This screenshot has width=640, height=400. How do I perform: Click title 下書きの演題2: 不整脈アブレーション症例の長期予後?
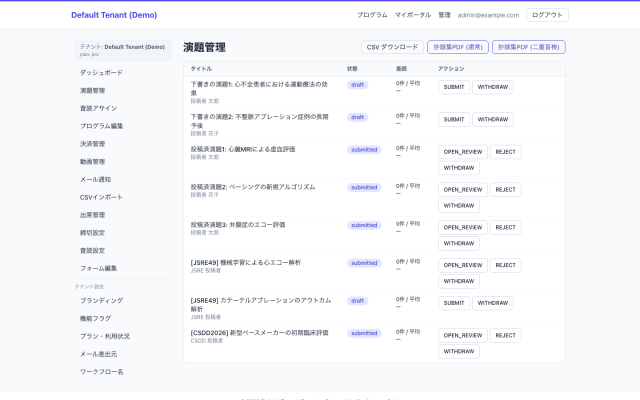[x=259, y=121]
